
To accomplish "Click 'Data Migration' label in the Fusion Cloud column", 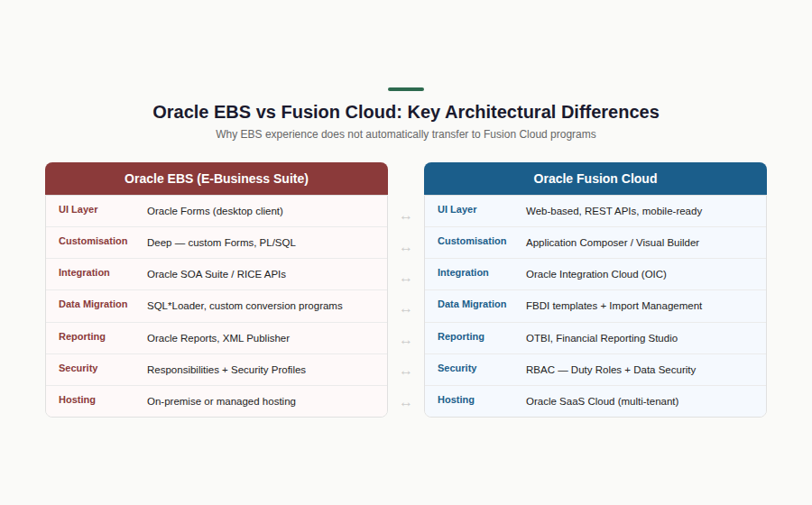I will click(x=472, y=304).
